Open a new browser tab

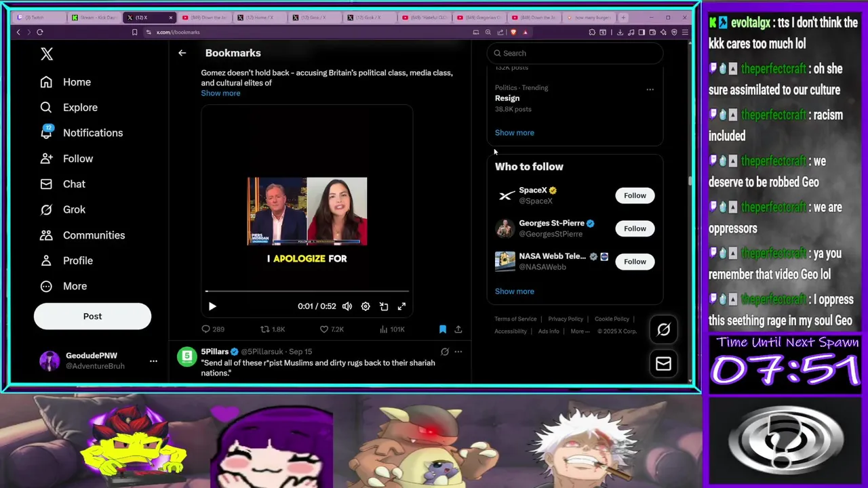624,17
